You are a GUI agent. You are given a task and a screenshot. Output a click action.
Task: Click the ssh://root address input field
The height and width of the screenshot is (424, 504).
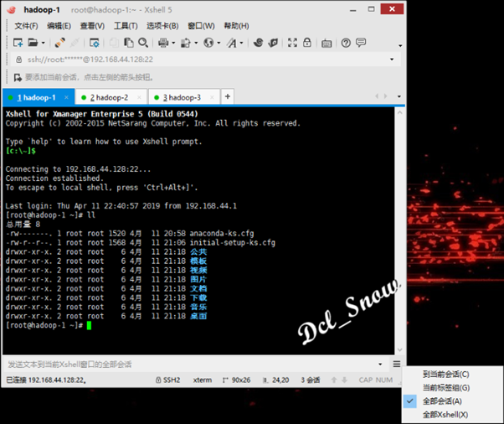(206, 59)
